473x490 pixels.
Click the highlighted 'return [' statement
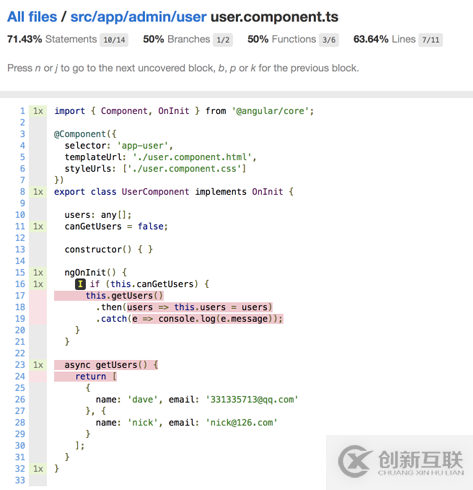(96, 377)
